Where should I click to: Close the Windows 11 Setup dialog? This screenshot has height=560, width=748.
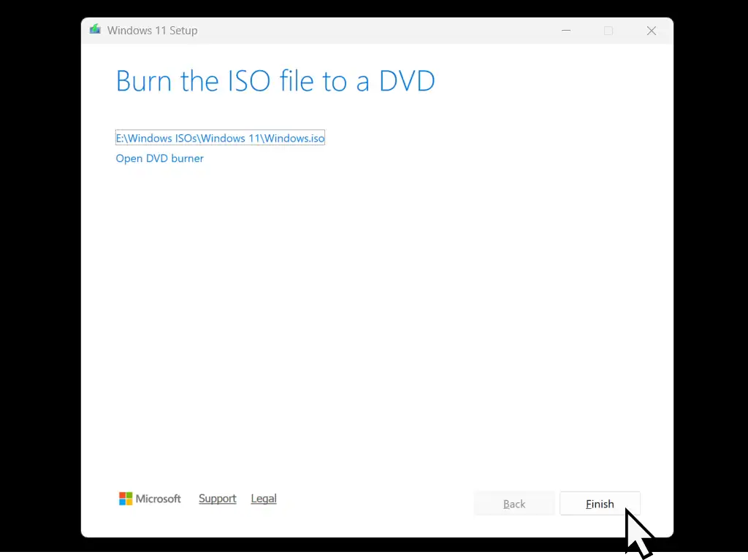coord(651,31)
